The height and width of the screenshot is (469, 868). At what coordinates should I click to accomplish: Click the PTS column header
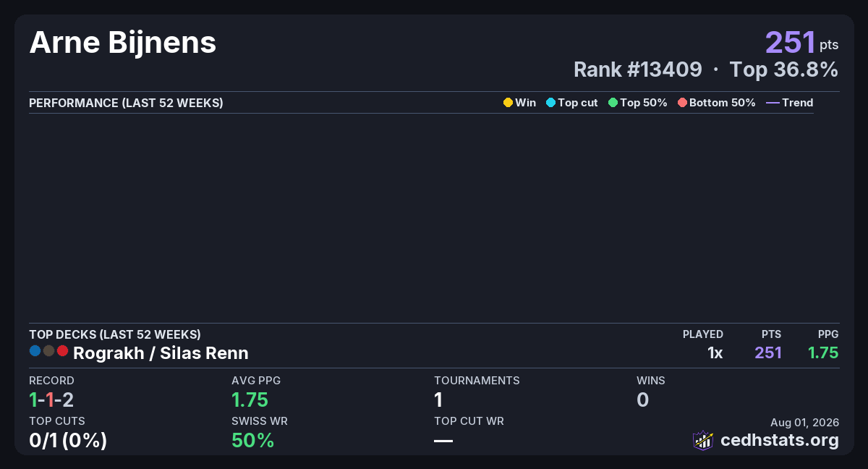pyautogui.click(x=771, y=334)
